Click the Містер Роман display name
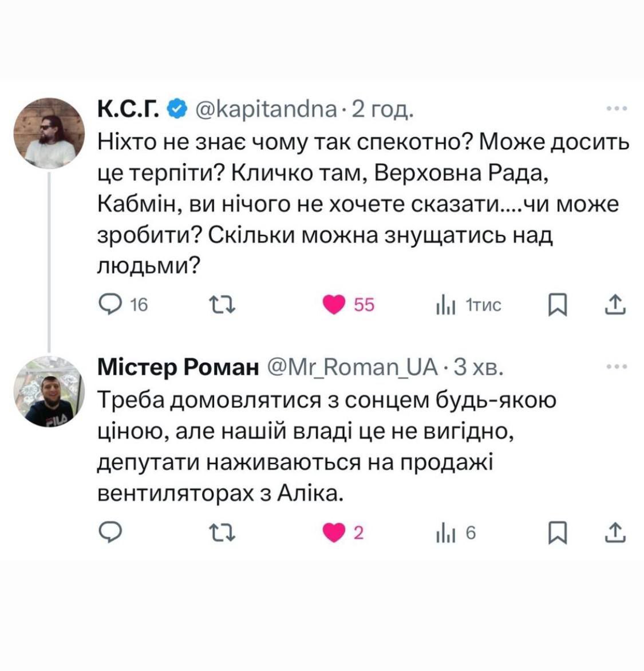 point(178,367)
